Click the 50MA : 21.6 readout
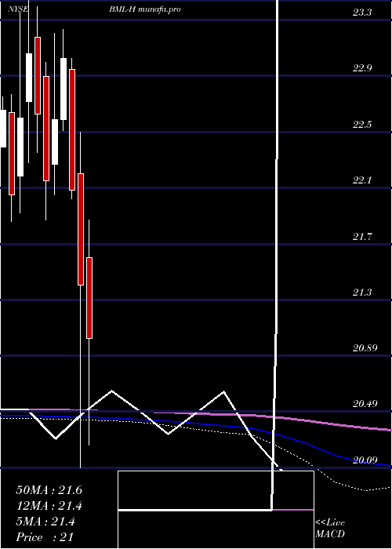The width and height of the screenshot is (392, 549). 49,490
